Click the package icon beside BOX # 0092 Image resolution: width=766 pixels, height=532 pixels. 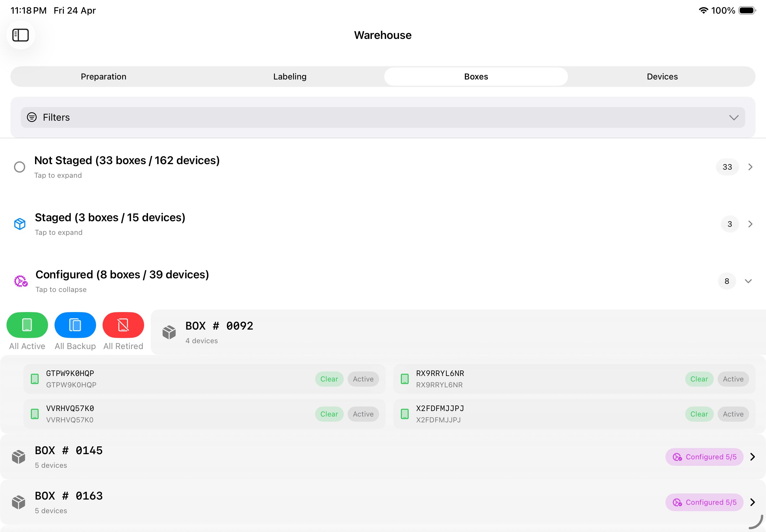point(169,332)
